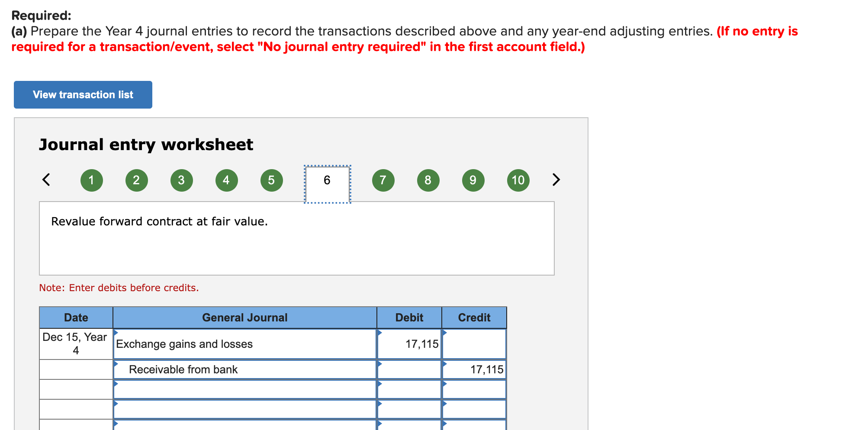Open the View transaction list button

pos(83,95)
